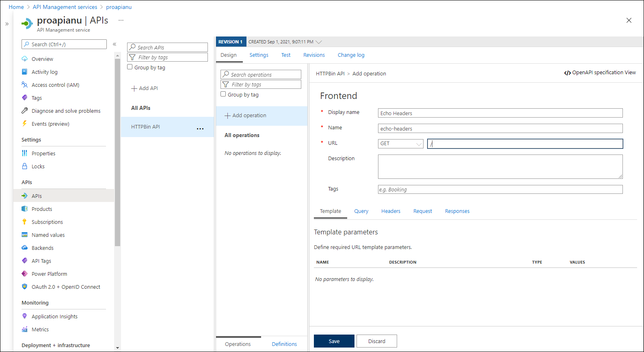Switch to the Operations bottom tab

tap(238, 344)
